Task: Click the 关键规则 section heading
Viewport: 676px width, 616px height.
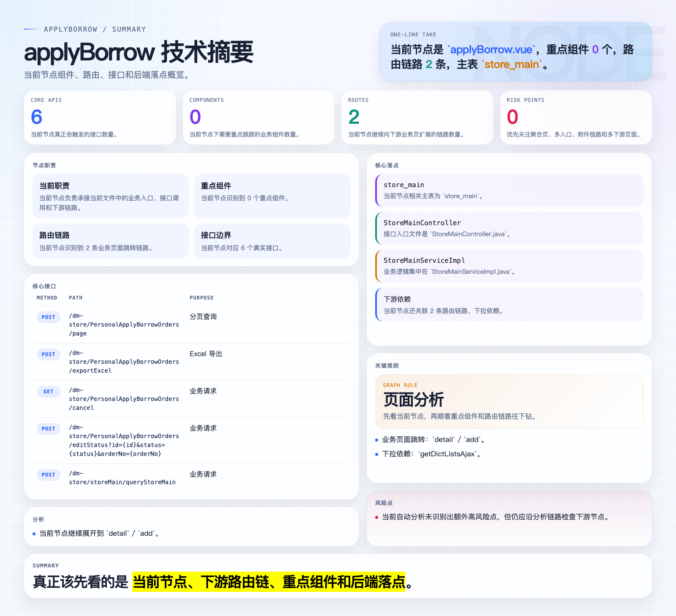Action: point(387,365)
